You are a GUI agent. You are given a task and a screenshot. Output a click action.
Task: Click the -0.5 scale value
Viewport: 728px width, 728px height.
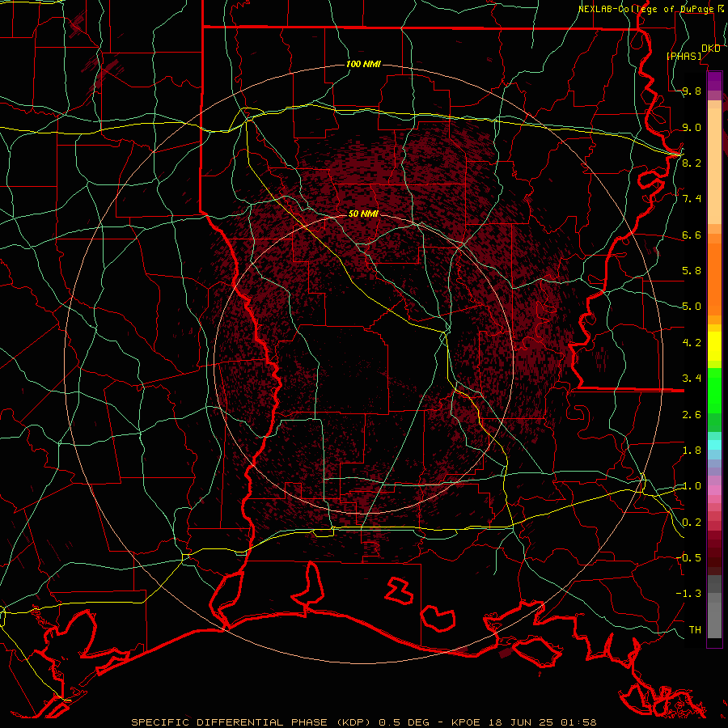coord(688,557)
